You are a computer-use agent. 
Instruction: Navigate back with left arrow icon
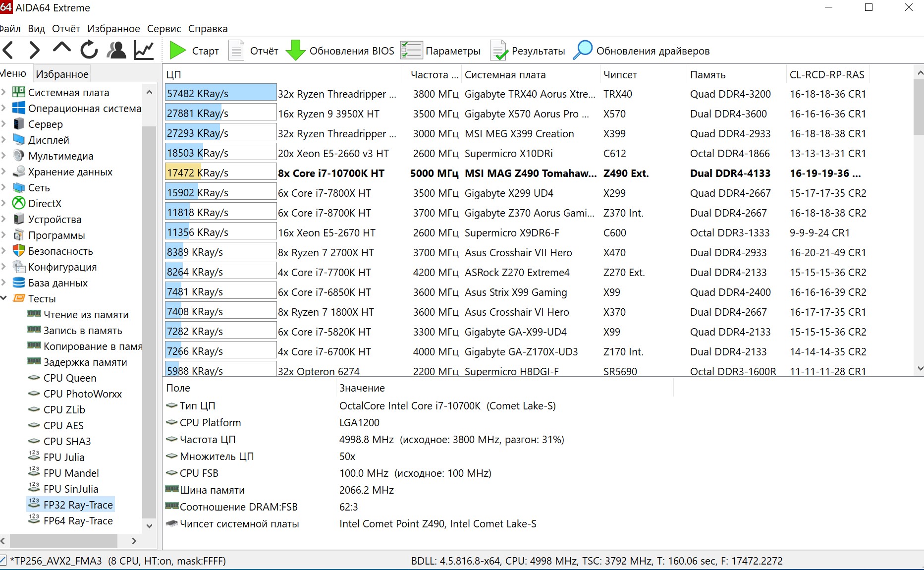click(x=8, y=50)
